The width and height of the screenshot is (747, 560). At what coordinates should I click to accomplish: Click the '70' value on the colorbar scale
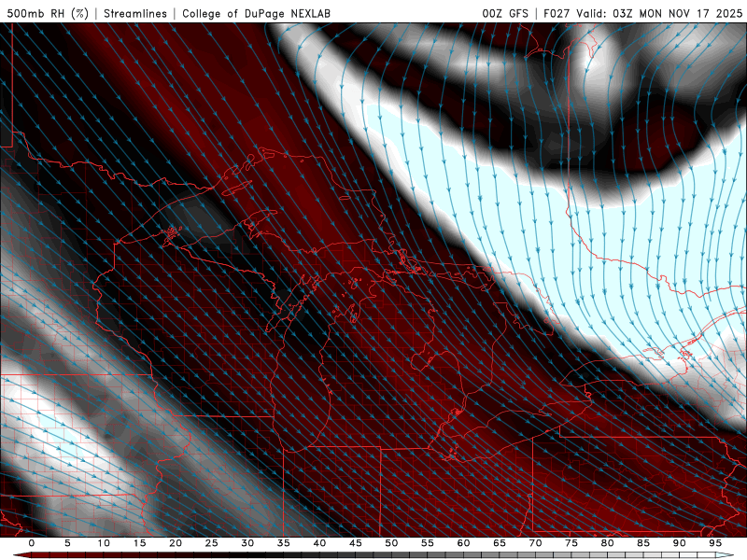[x=535, y=543]
